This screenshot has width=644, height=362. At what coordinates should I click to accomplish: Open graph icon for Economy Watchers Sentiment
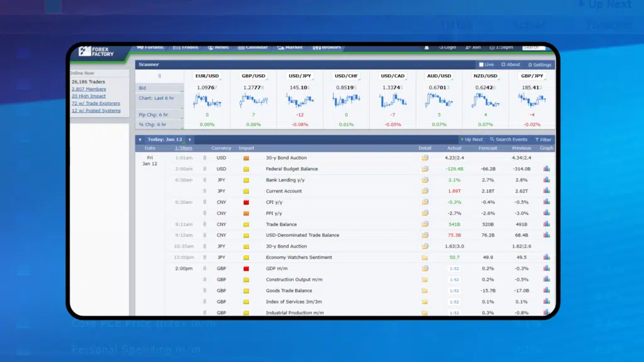coord(547,257)
